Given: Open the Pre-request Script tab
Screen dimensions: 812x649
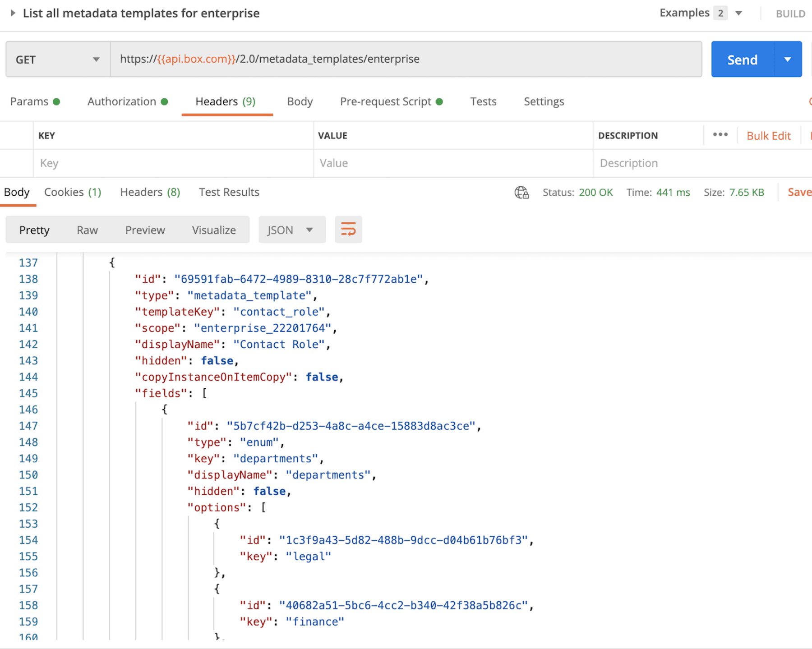Looking at the screenshot, I should click(x=391, y=101).
